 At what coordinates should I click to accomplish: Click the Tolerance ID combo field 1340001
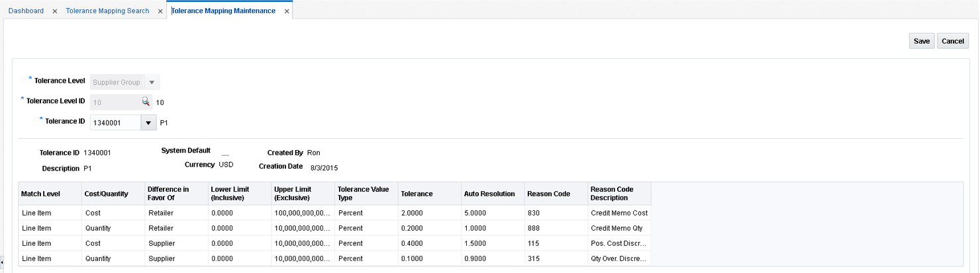(115, 123)
